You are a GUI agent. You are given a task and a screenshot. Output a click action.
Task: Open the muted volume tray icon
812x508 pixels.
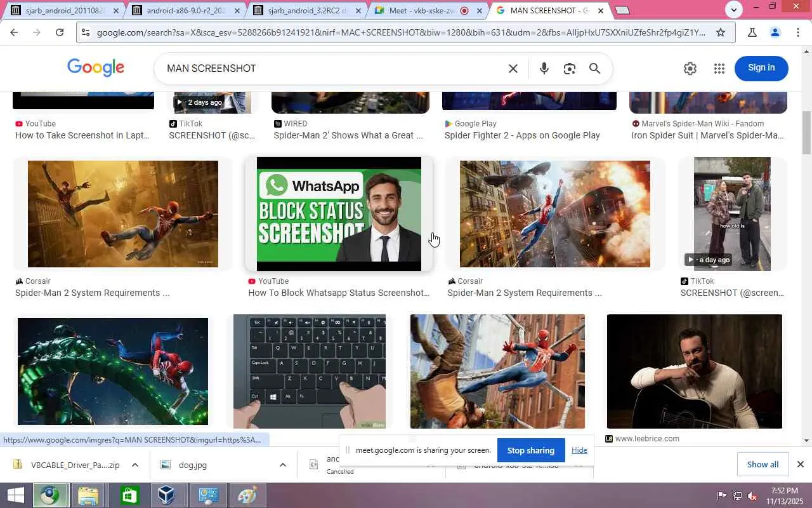(752, 495)
